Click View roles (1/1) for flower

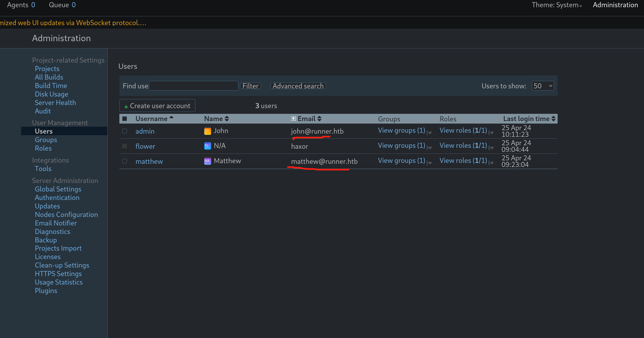[x=463, y=145]
